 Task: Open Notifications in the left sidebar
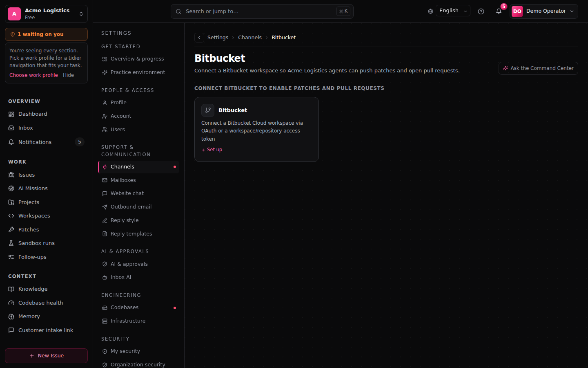point(46,142)
